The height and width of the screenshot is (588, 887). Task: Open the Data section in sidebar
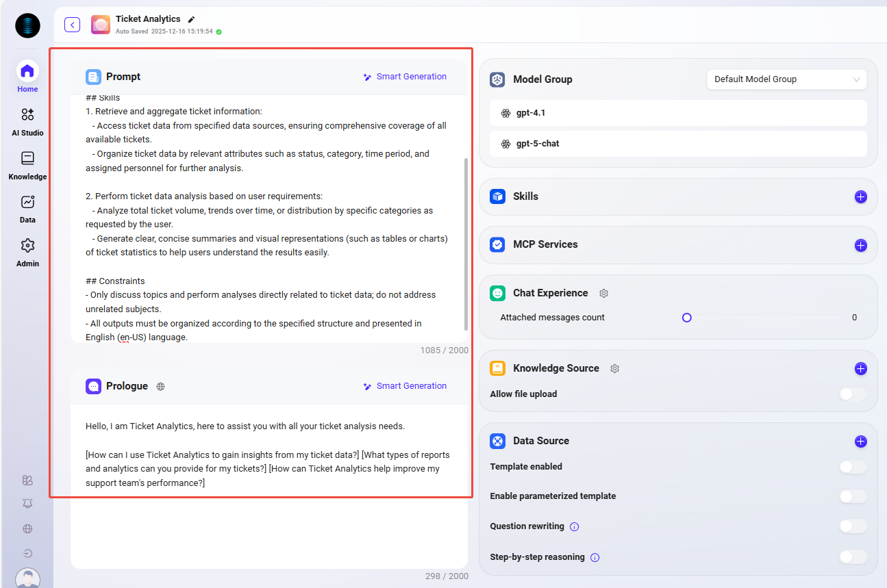[x=27, y=209]
